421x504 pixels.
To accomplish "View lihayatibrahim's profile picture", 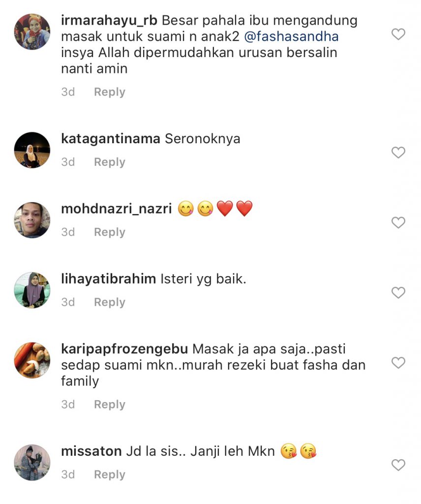I will (x=32, y=290).
